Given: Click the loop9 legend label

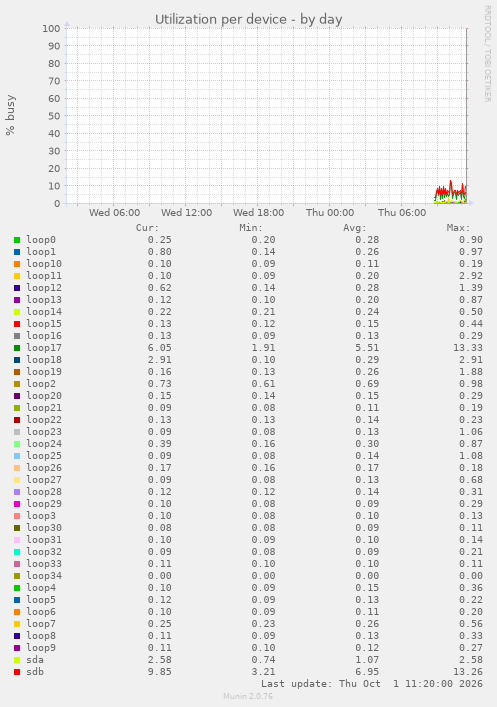Looking at the screenshot, I should 41,647.
